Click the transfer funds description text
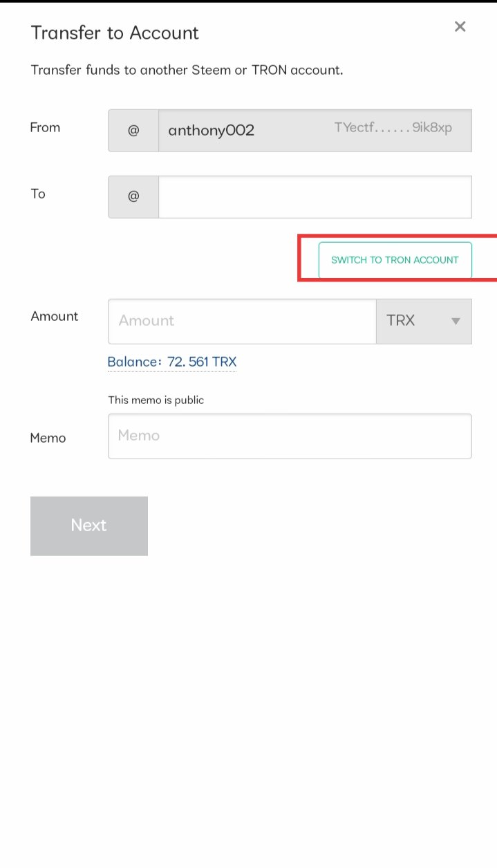 click(x=187, y=70)
